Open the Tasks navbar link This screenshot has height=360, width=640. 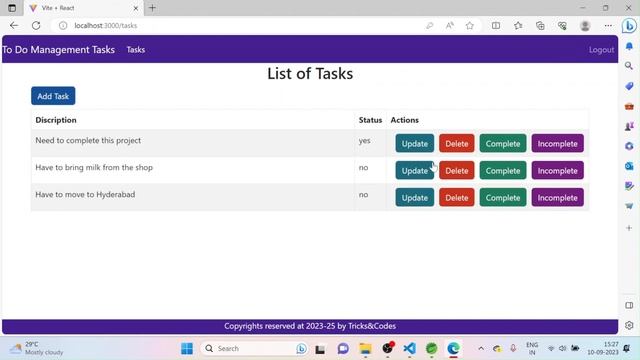tap(136, 49)
